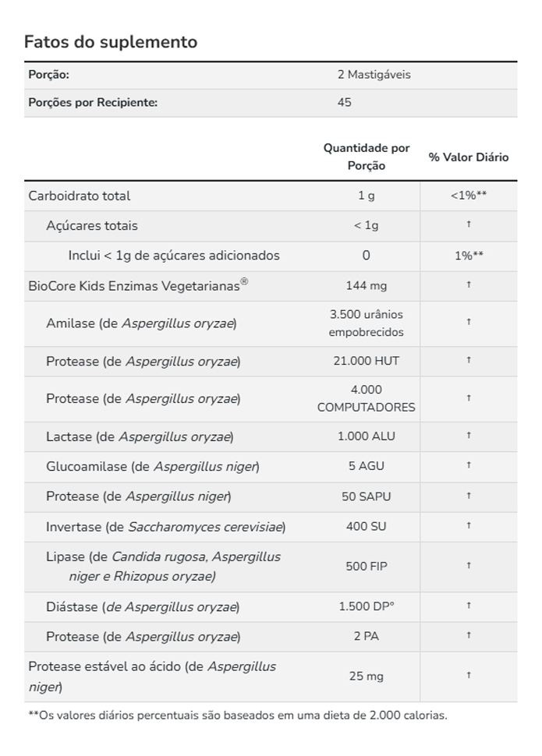Click the "Açúcares totais" row label

coord(92,225)
